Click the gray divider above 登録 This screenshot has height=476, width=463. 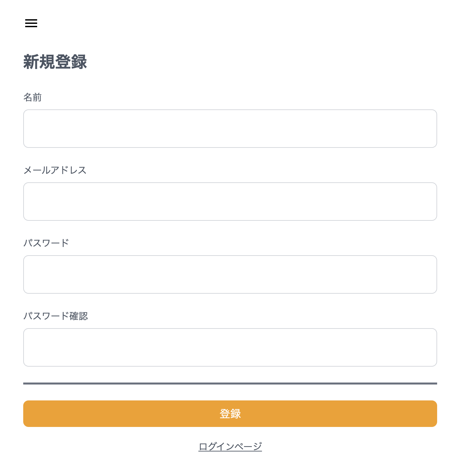(x=230, y=384)
